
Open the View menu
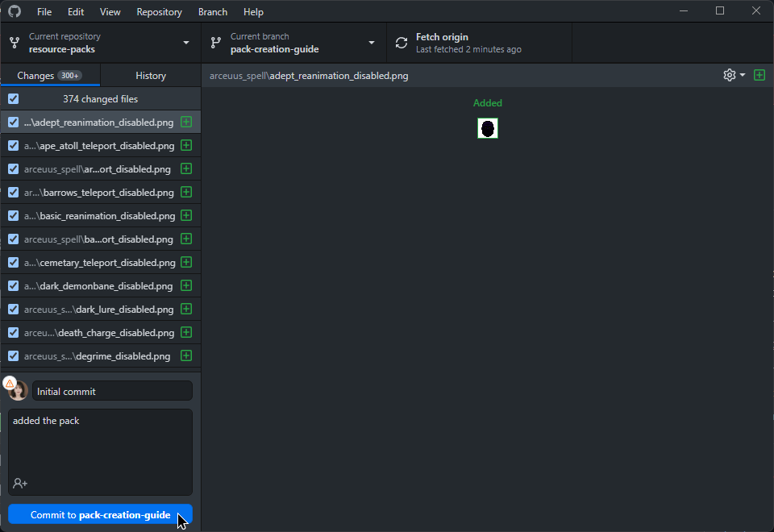pyautogui.click(x=110, y=12)
